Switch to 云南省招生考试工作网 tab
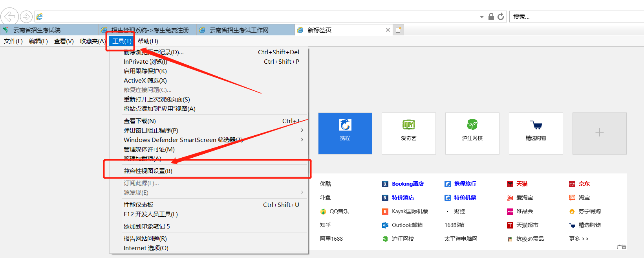644x258 pixels. (x=239, y=30)
